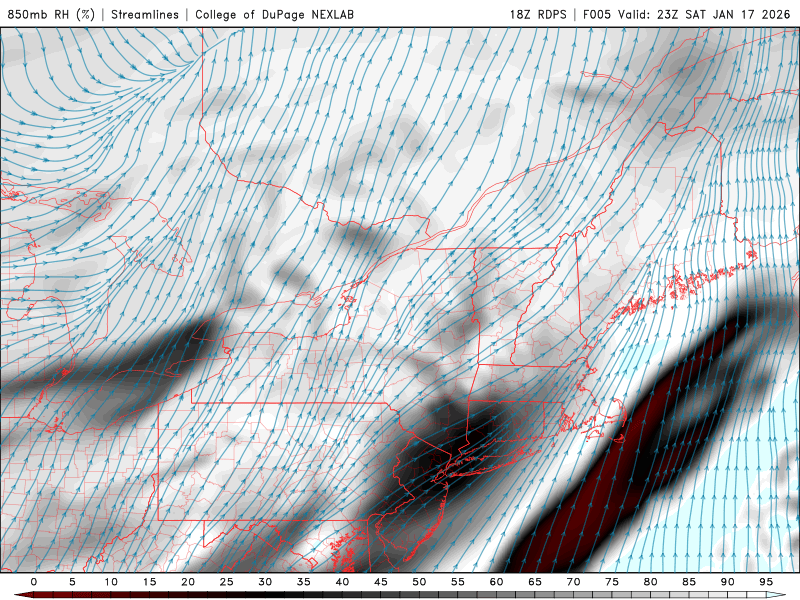
Task: Click the '55' percent scale label
Action: [x=458, y=582]
